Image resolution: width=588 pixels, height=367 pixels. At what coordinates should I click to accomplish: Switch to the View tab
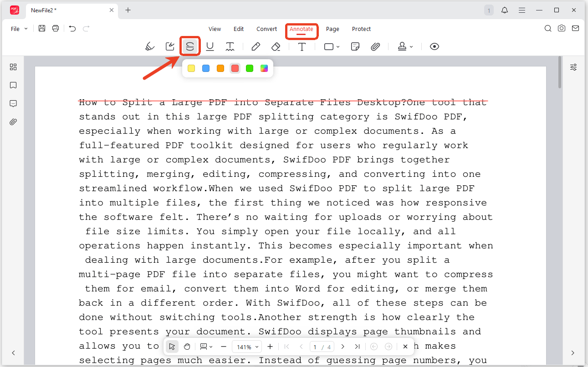click(x=215, y=29)
